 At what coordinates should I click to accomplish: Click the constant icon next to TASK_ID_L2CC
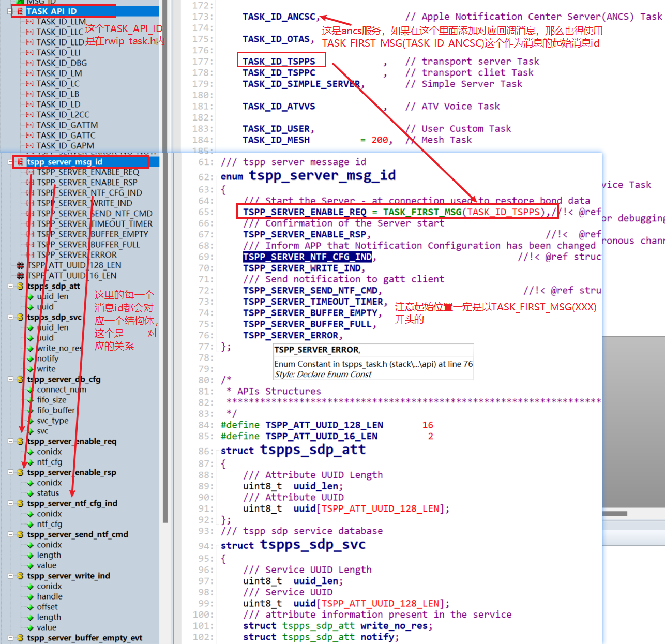(29, 115)
